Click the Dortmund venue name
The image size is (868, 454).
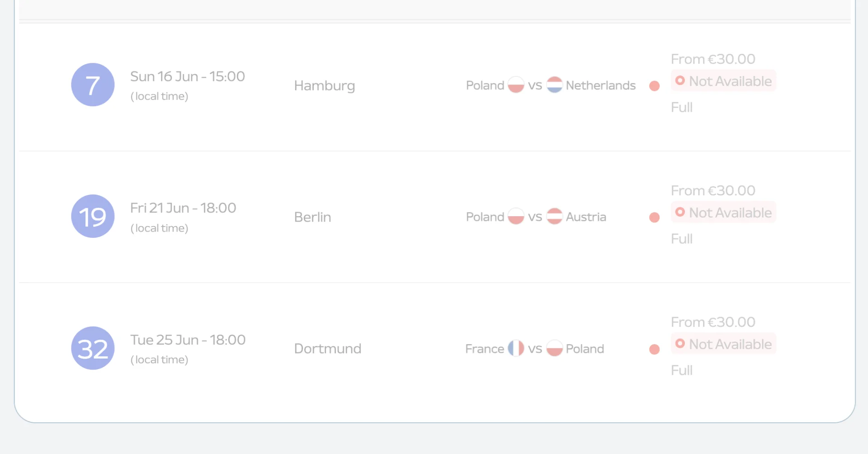[x=328, y=349]
